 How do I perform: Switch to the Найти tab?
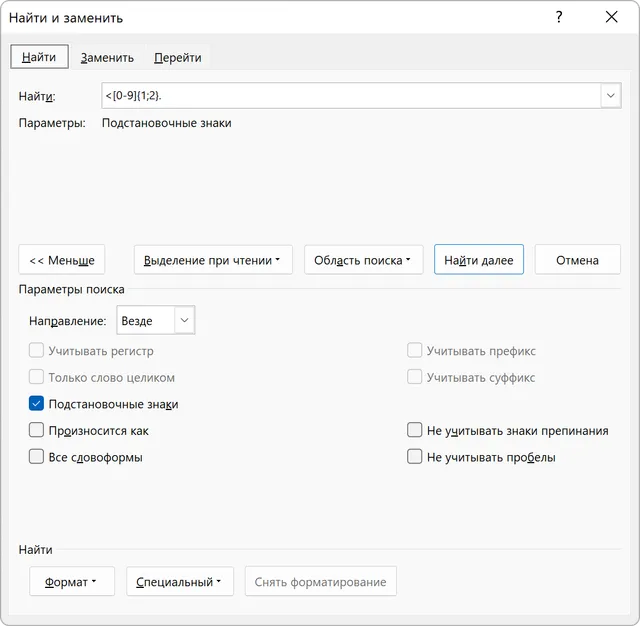tap(39, 57)
